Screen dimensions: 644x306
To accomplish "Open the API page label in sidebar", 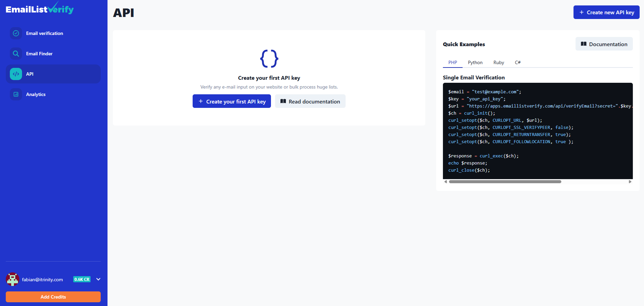I will point(30,74).
